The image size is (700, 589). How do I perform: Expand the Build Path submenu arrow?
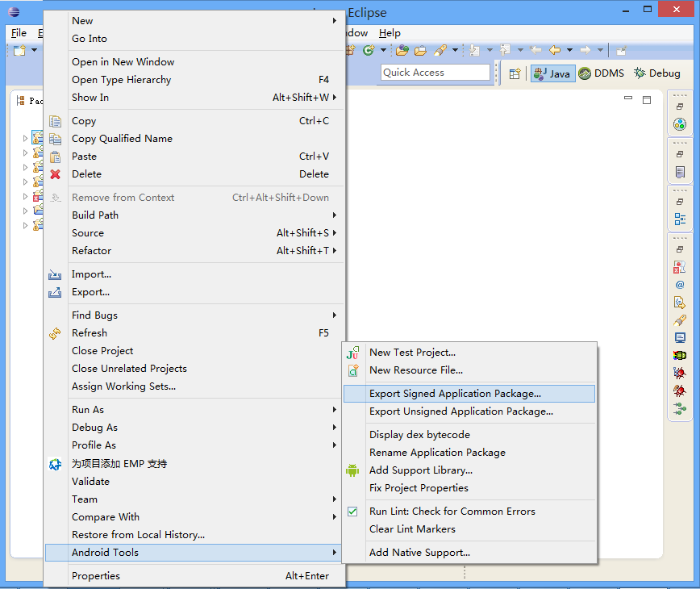335,215
